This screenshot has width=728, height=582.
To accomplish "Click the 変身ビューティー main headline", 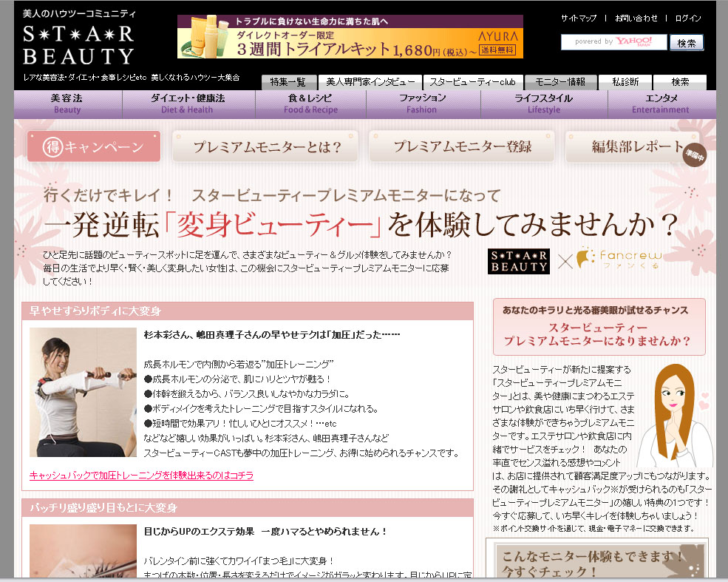I will pyautogui.click(x=360, y=226).
